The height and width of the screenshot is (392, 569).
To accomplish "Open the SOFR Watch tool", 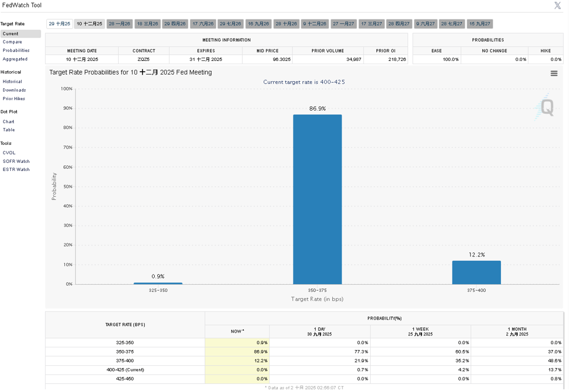I will tap(16, 161).
